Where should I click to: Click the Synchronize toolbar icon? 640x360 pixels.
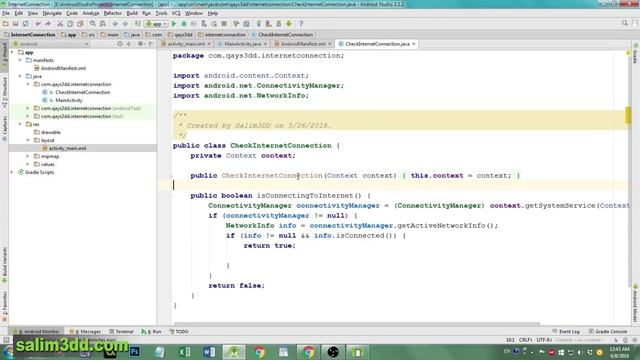(x=25, y=24)
